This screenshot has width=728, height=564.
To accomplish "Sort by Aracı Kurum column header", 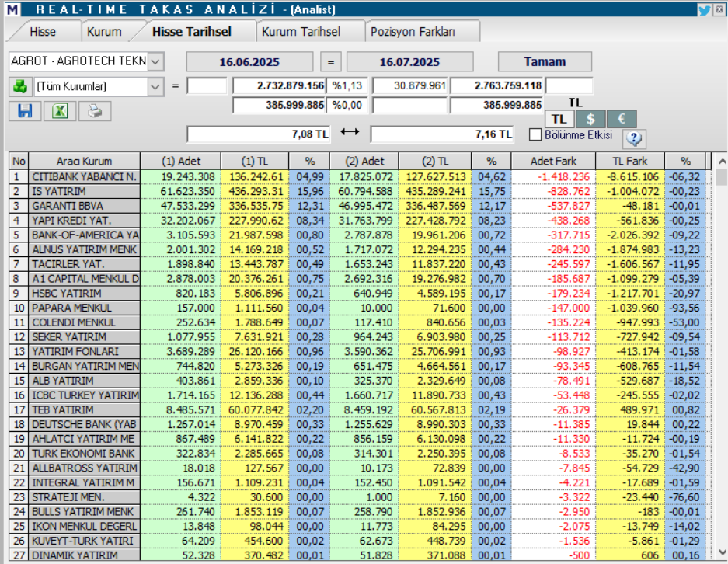I will (x=84, y=161).
